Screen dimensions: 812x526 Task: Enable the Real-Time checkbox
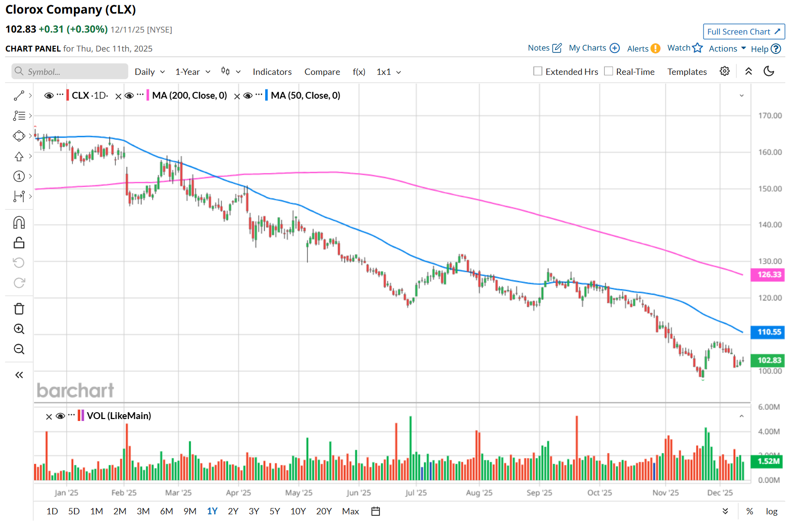pos(608,71)
